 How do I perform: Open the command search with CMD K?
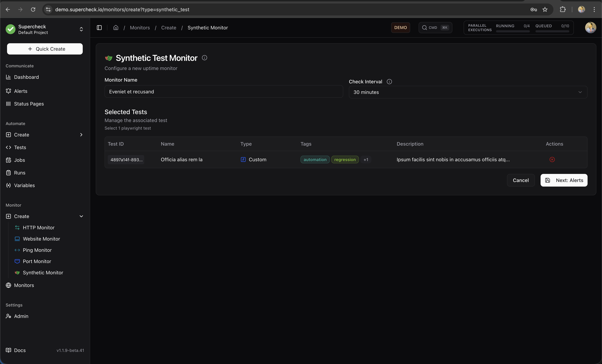pyautogui.click(x=435, y=28)
